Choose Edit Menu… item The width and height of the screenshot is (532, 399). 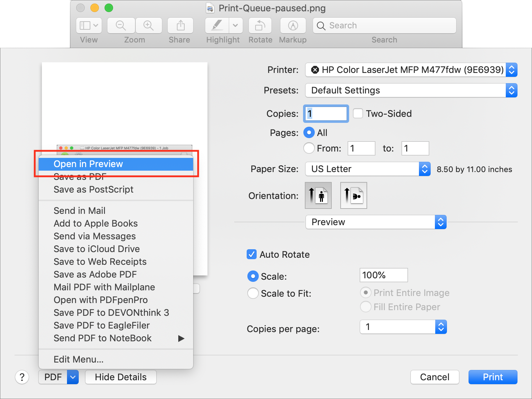tap(116, 359)
